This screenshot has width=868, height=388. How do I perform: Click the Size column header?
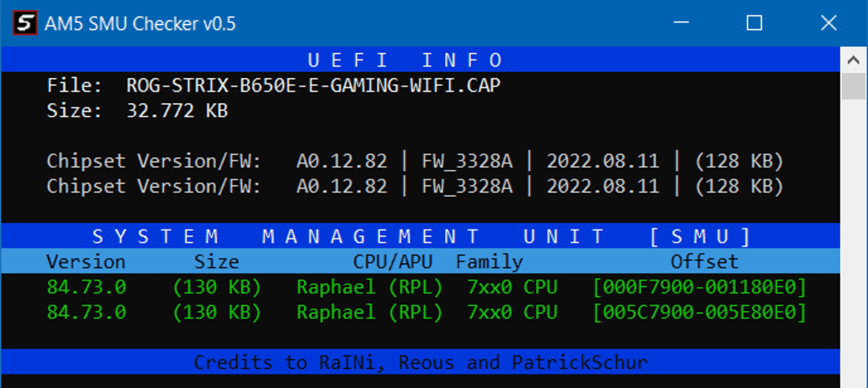[x=217, y=262]
